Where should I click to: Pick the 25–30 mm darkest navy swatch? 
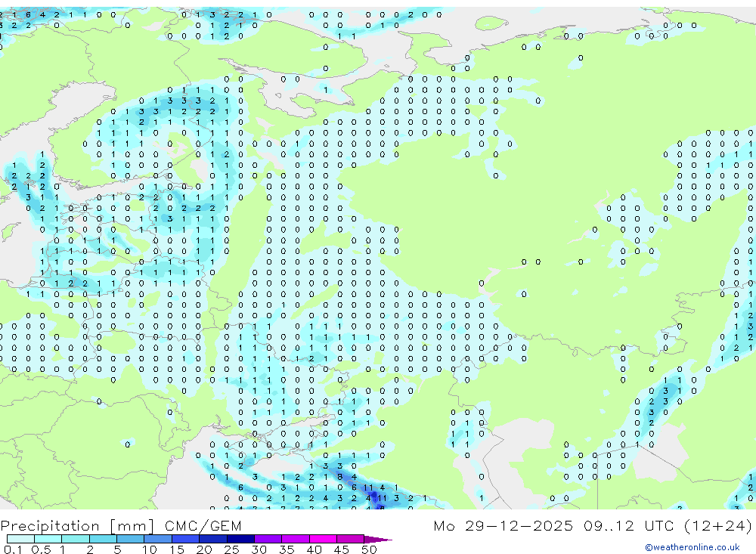[240, 539]
